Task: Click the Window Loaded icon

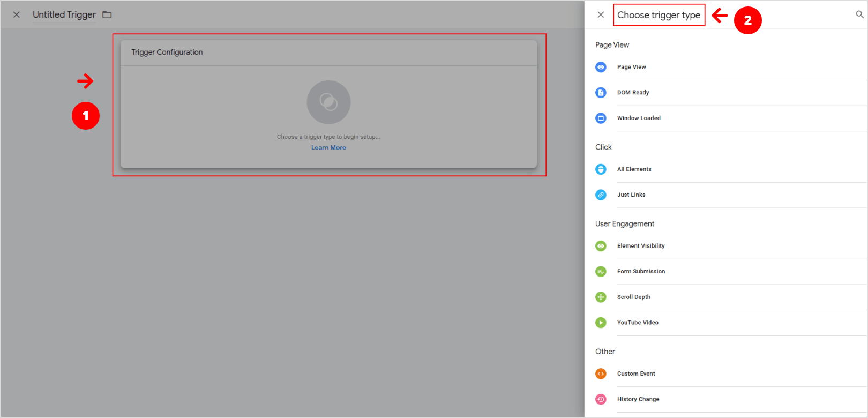Action: [x=601, y=118]
